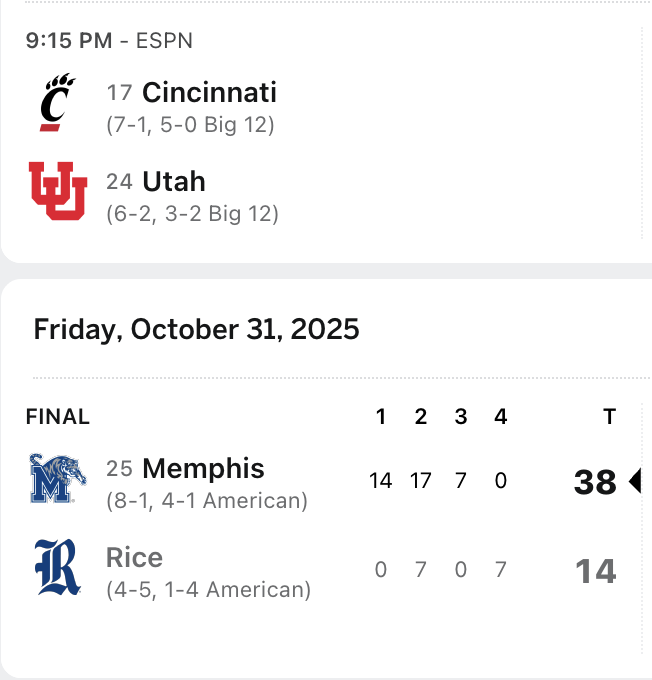The image size is (652, 680).
Task: Click the Friday, October 31, 2025 heading
Action: click(196, 329)
